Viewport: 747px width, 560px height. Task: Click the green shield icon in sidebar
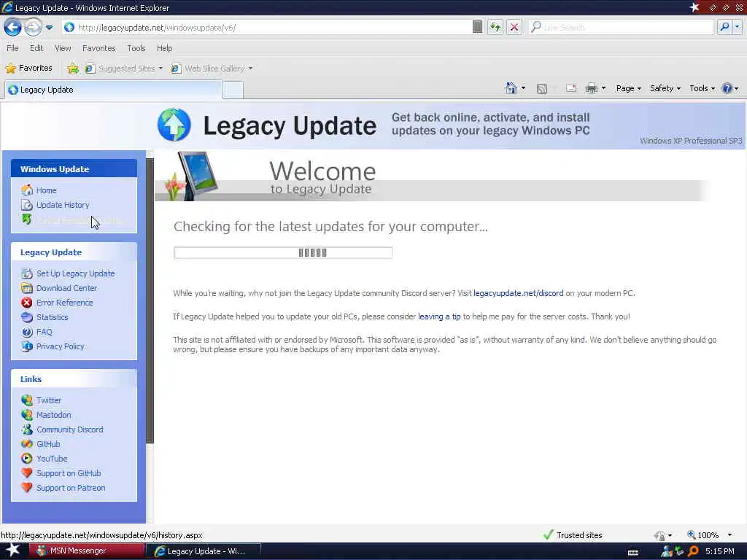point(27,219)
